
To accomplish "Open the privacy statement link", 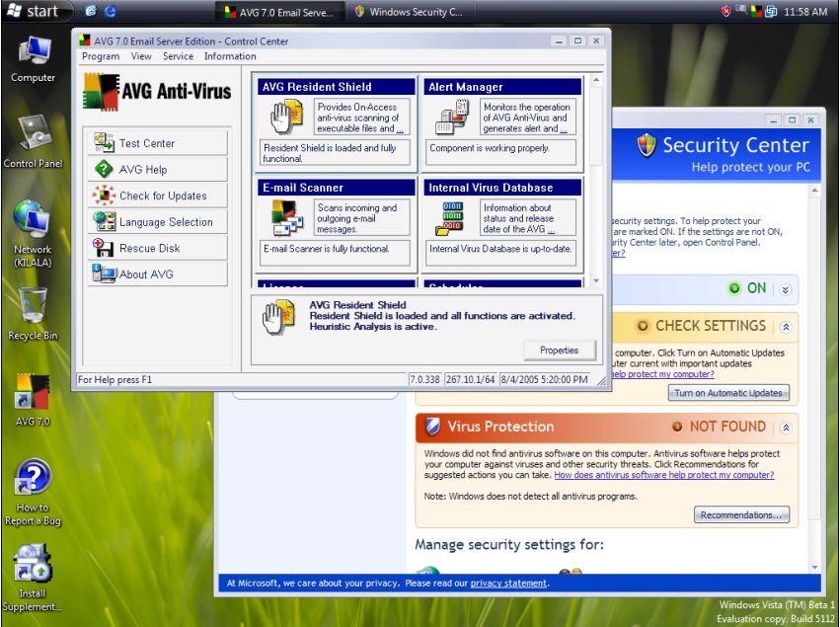I will [508, 583].
